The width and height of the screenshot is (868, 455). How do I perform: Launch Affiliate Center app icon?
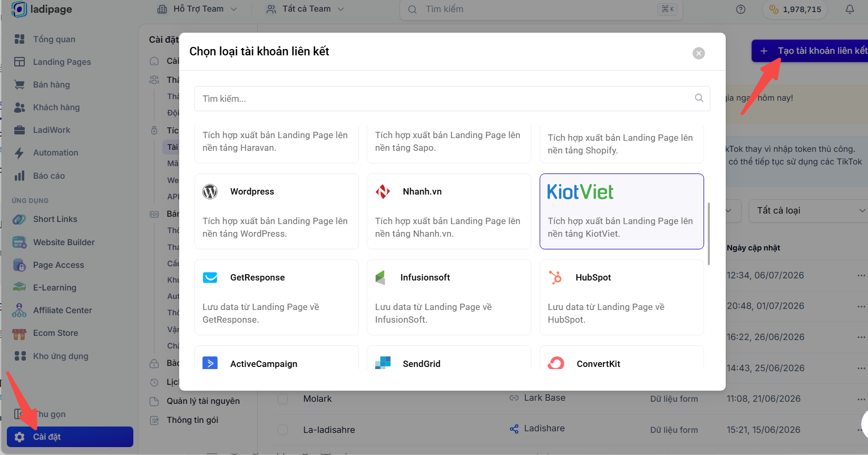19,310
